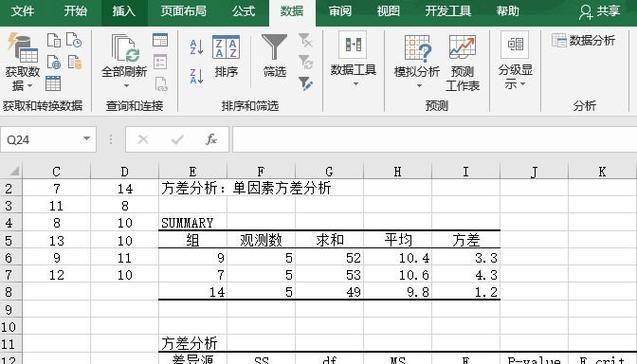This screenshot has height=364, width=637.
Task: Click cell with 方差分析：单因素方差分析
Action: pos(246,188)
